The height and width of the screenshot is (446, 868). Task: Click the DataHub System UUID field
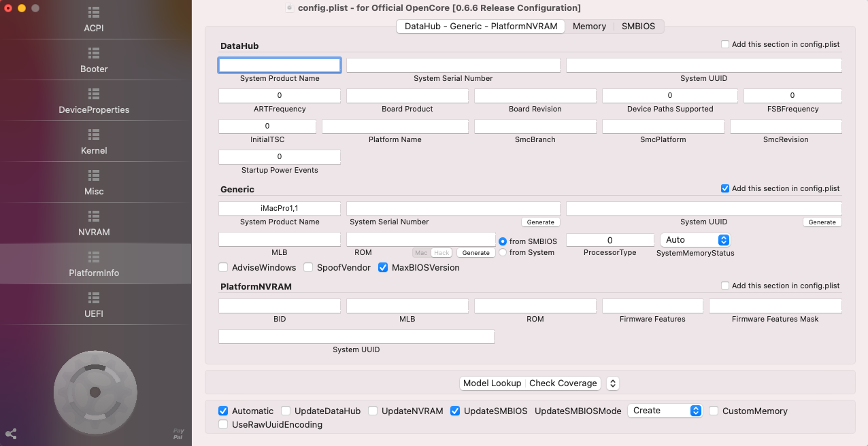point(704,65)
